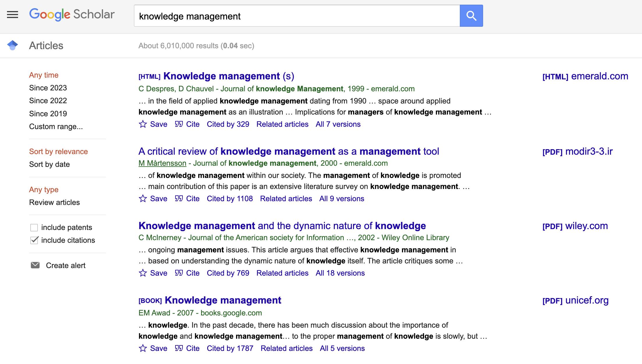642x364 pixels.
Task: Open A critical review of knowledge management title
Action: [x=289, y=151]
